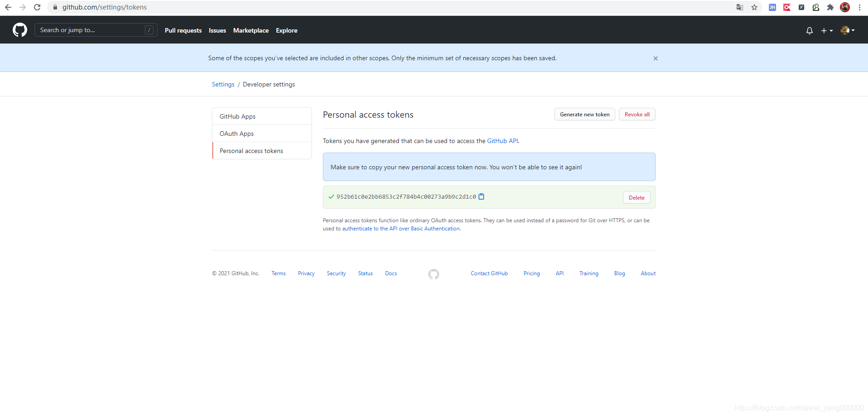Open the JH browser extension
The image size is (868, 416).
[772, 7]
